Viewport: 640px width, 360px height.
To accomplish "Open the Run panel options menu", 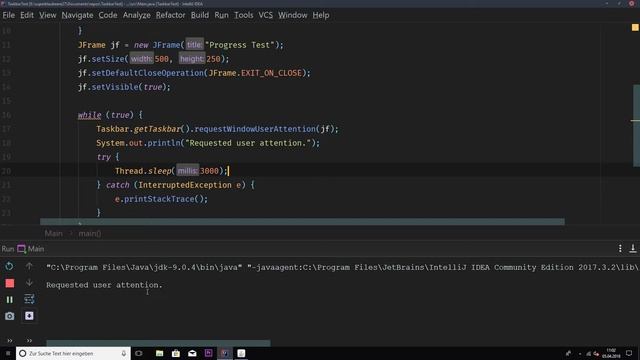I will pos(620,248).
